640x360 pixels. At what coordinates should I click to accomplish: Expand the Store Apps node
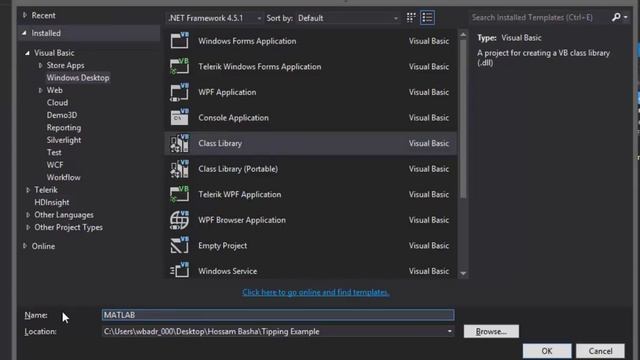pos(40,65)
